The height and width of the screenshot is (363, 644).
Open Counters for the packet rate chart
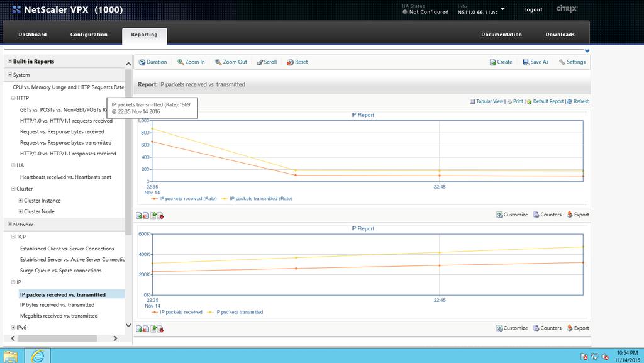click(x=547, y=215)
